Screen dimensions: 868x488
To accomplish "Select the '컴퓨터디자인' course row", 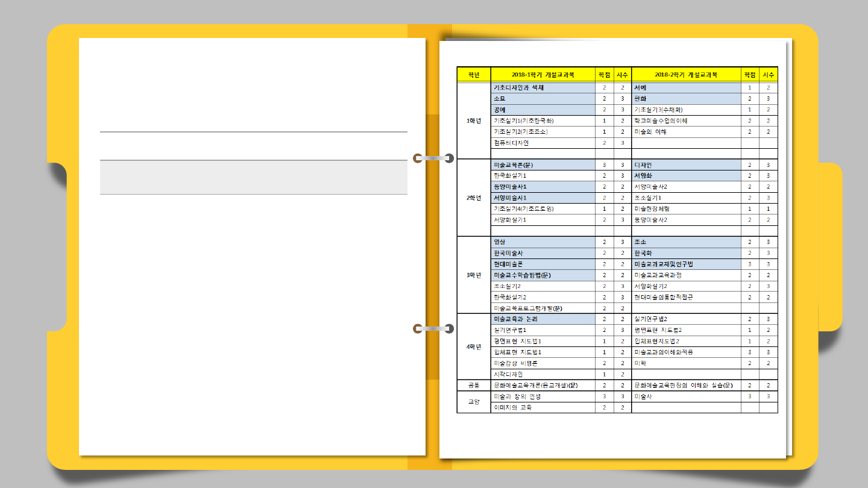I will coord(542,143).
